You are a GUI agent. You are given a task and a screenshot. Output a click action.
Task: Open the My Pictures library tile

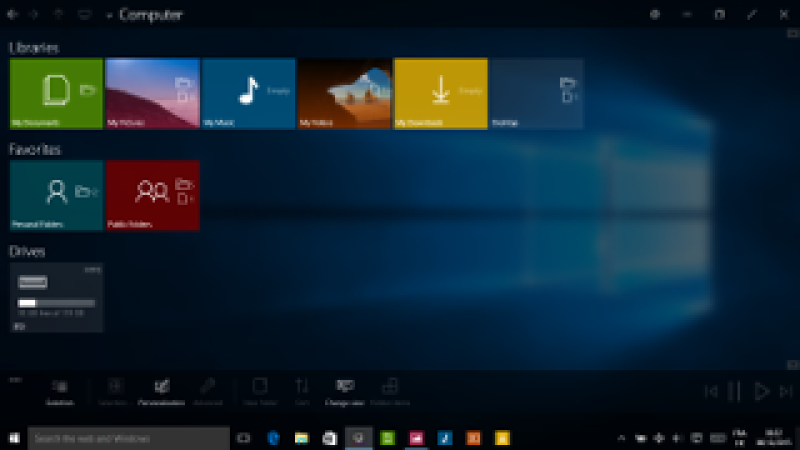[153, 93]
